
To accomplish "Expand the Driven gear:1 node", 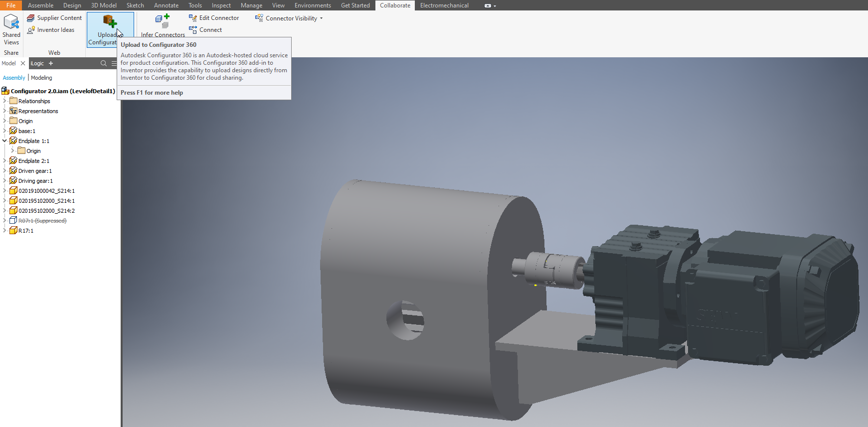I will (x=4, y=170).
